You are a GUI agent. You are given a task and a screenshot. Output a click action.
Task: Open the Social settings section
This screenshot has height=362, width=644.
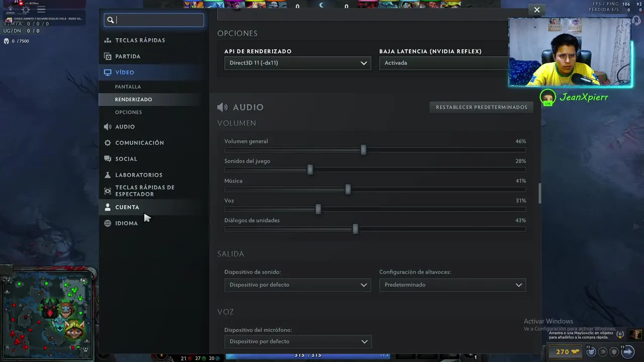pyautogui.click(x=153, y=159)
